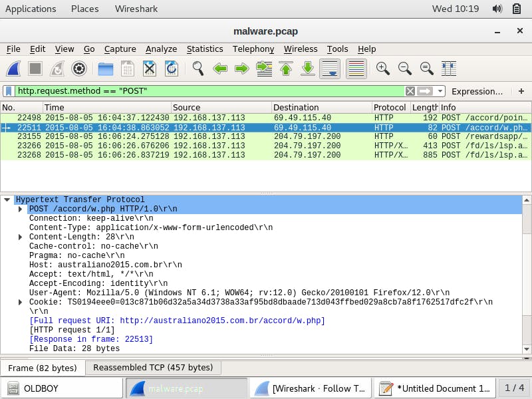Open the Help menu

click(x=366, y=49)
